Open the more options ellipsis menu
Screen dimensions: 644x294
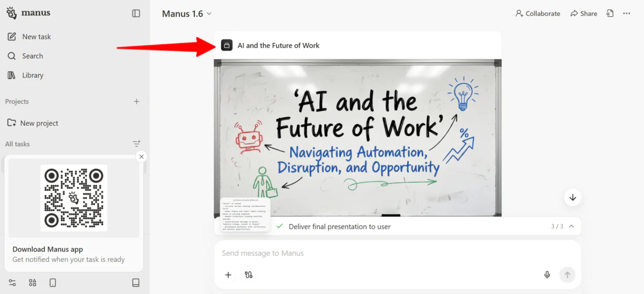[626, 13]
